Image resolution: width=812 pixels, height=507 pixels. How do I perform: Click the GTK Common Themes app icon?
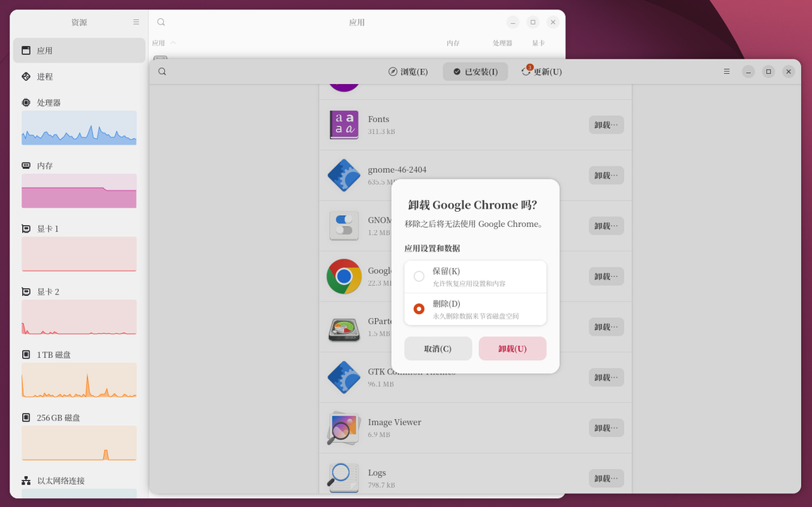[344, 378]
